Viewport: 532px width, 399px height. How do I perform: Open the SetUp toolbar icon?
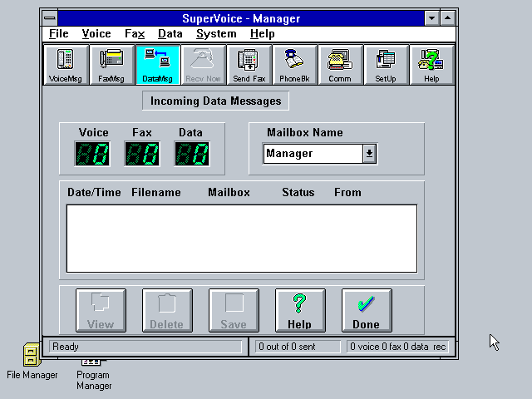click(x=386, y=65)
